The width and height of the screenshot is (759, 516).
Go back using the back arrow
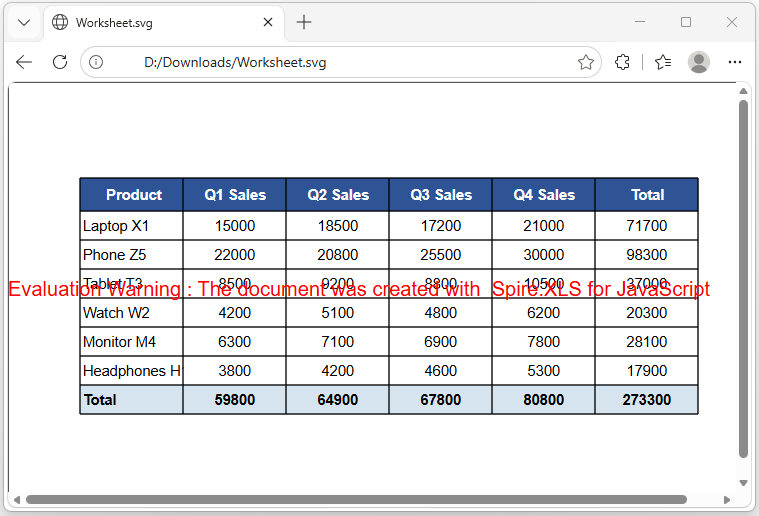[24, 62]
